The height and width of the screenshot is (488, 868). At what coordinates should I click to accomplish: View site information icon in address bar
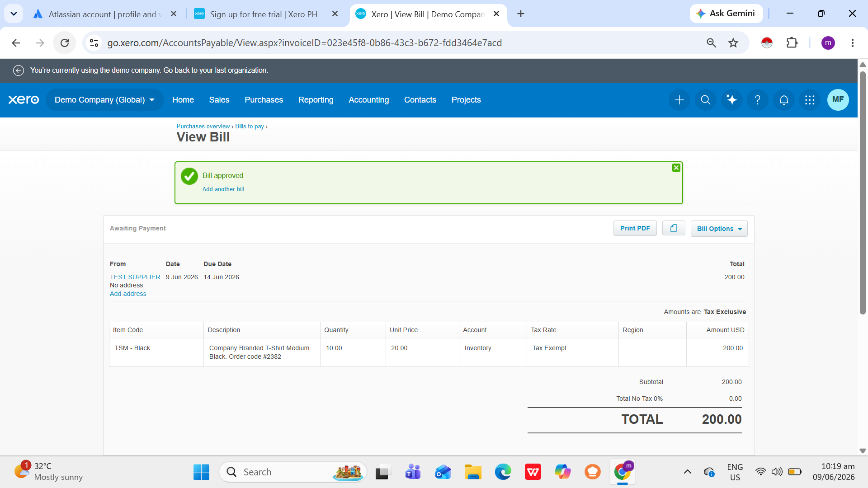coord(94,43)
